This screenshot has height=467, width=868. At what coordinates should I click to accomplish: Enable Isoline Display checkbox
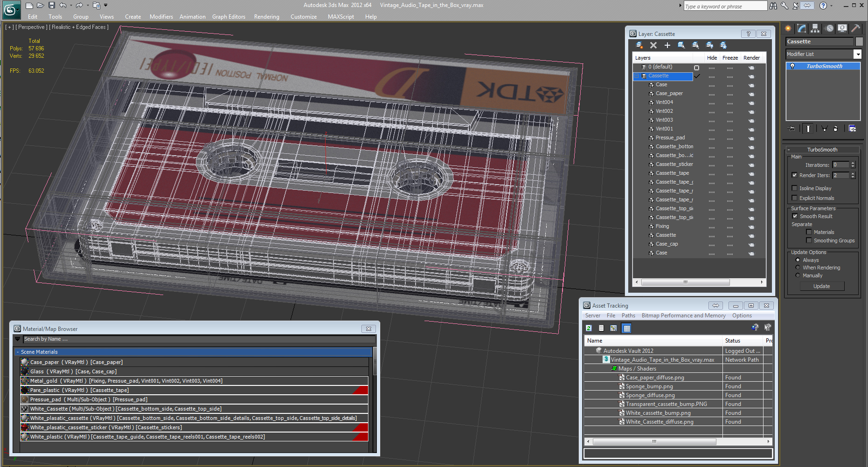coord(794,188)
